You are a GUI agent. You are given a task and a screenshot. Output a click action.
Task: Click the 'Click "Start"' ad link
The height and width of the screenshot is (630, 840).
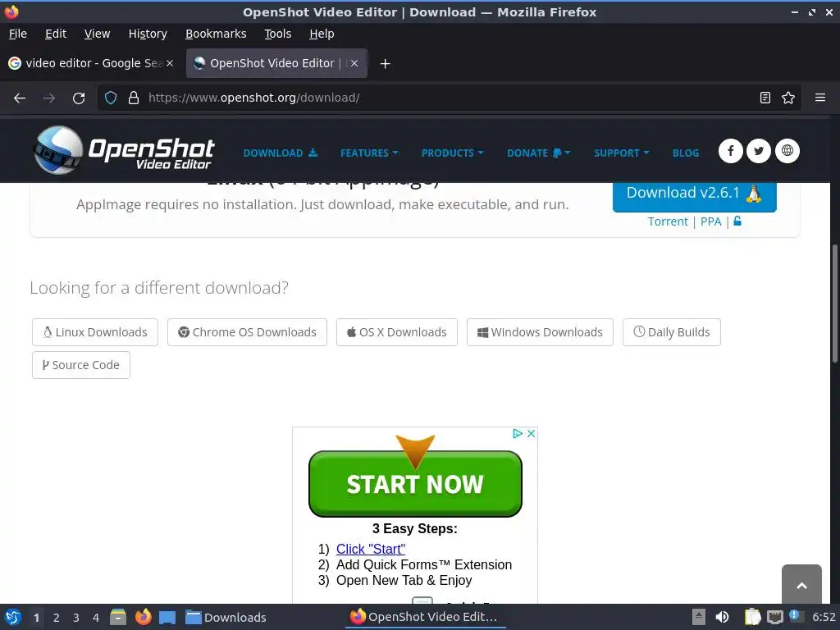click(x=371, y=549)
